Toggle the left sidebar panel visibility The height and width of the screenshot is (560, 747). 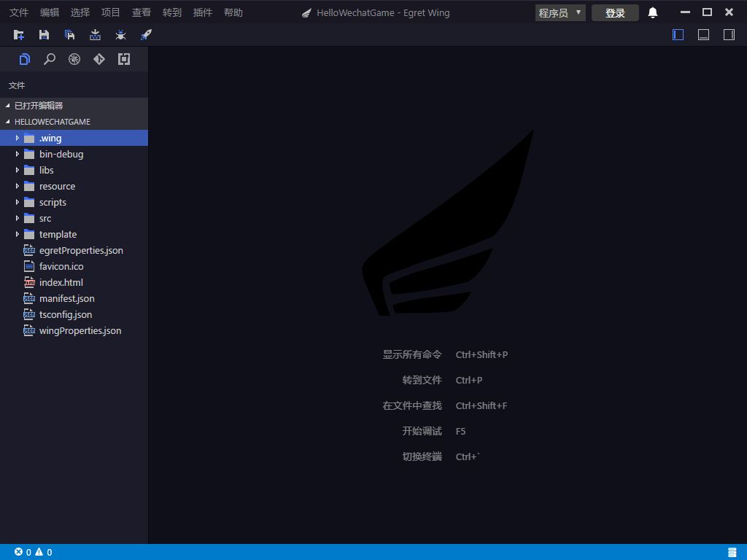tap(678, 35)
